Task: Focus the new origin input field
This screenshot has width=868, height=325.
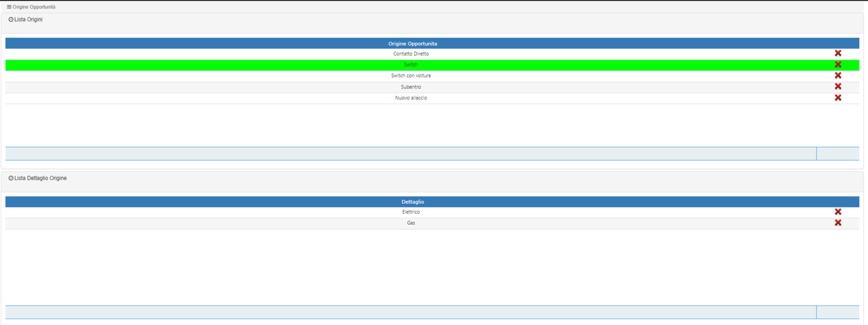Action: [x=411, y=154]
